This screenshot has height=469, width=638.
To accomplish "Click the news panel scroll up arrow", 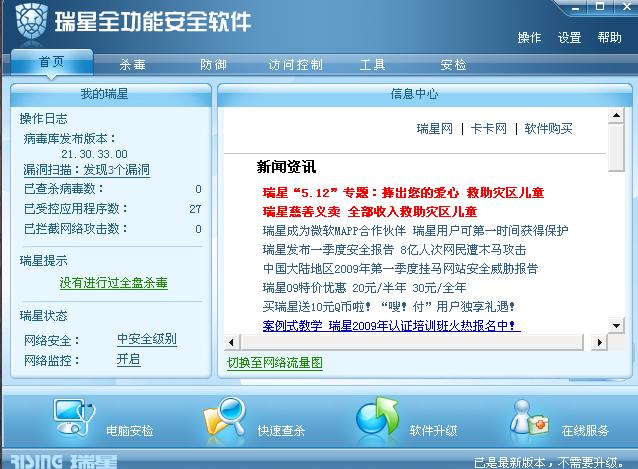I will [616, 116].
